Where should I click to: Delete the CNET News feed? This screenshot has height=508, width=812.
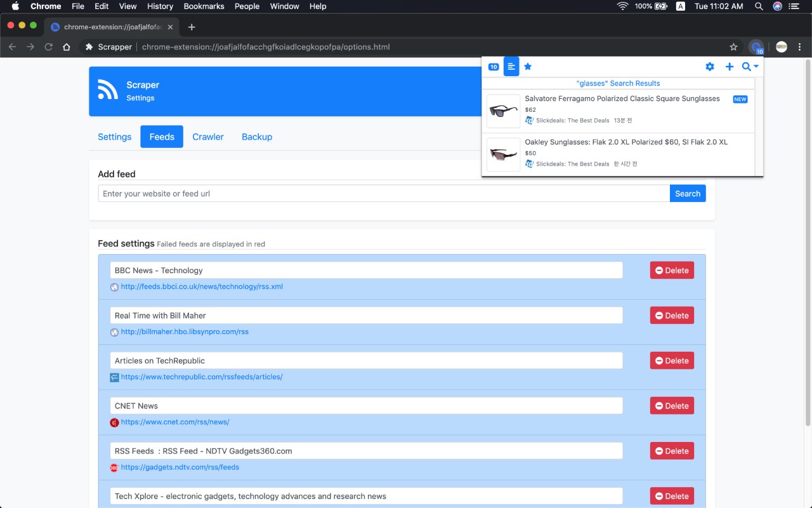pos(672,406)
